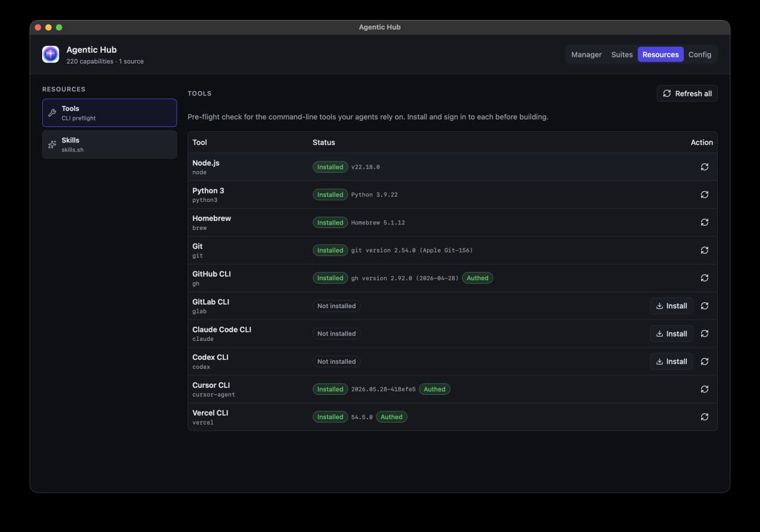Viewport: 760px width, 532px height.
Task: Switch to the Suites tab
Action: pos(622,55)
